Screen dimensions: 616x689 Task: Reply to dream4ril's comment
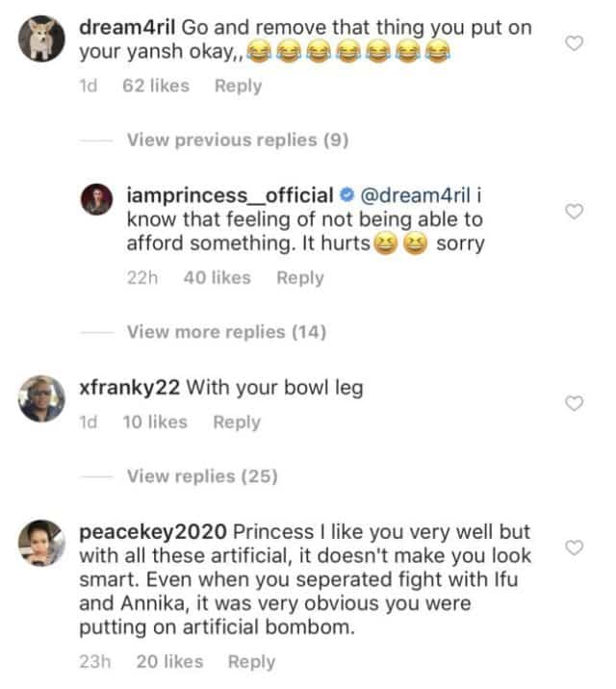click(238, 86)
